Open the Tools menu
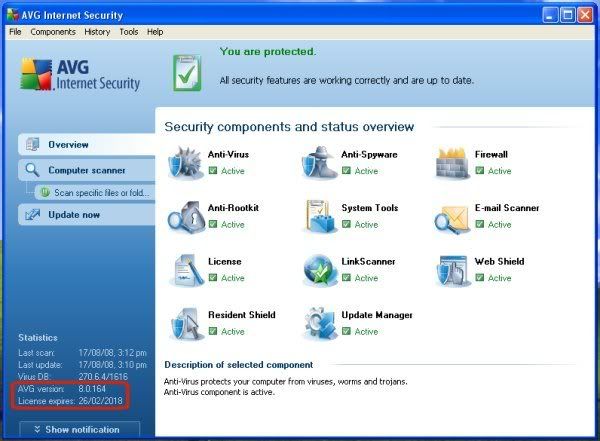This screenshot has width=600, height=441. tap(129, 32)
